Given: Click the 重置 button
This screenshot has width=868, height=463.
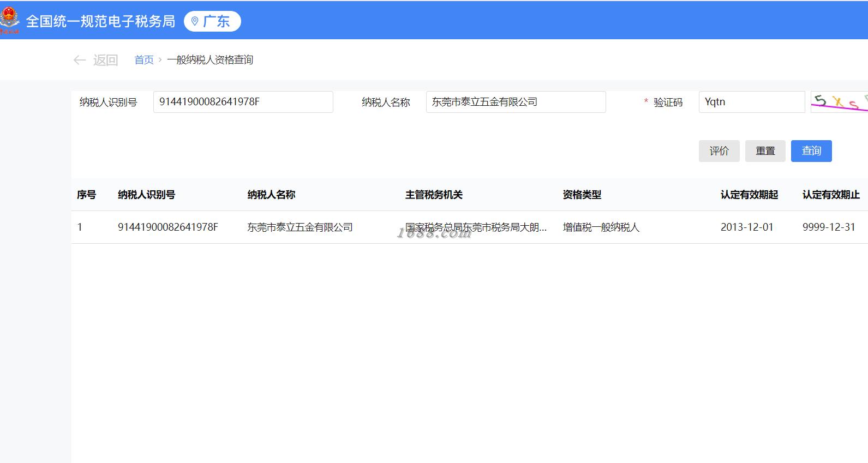Looking at the screenshot, I should 765,151.
